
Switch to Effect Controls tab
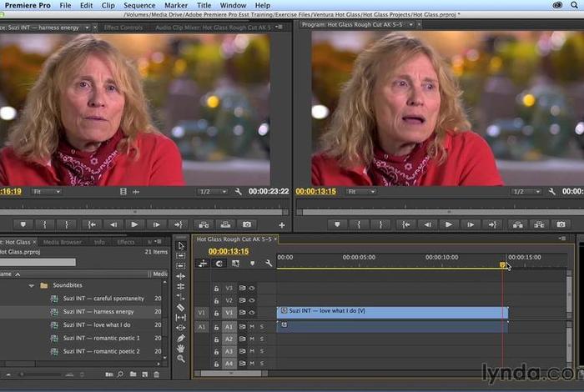pos(123,28)
